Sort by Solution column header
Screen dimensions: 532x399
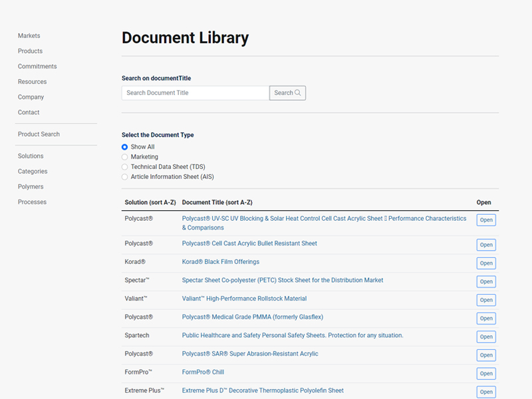tap(150, 202)
